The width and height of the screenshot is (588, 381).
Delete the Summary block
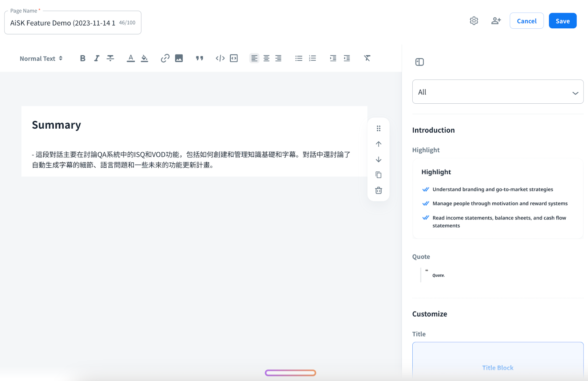379,190
